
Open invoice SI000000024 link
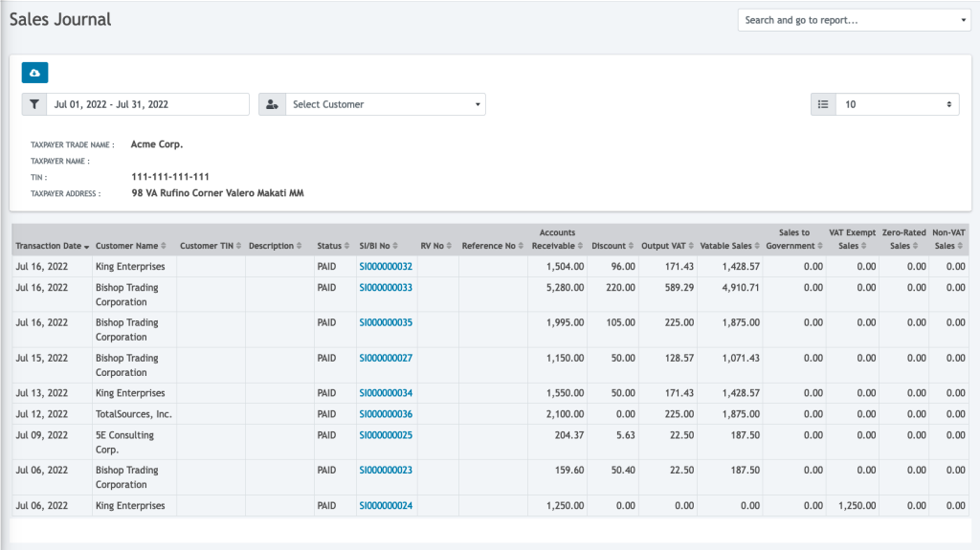[386, 506]
